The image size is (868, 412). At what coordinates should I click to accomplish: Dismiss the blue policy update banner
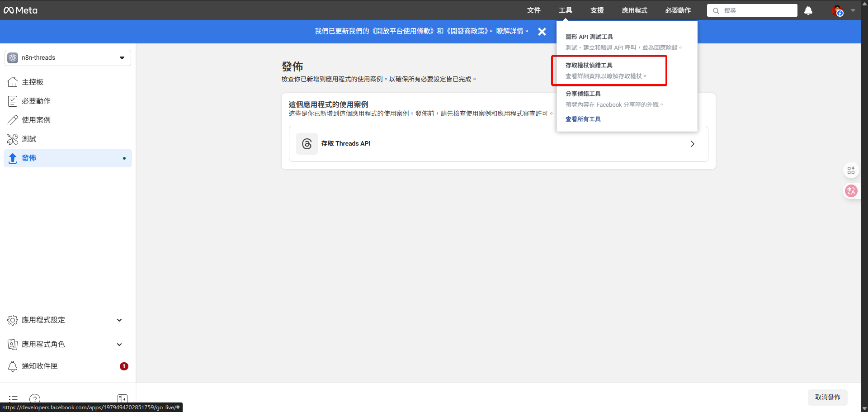tap(542, 32)
